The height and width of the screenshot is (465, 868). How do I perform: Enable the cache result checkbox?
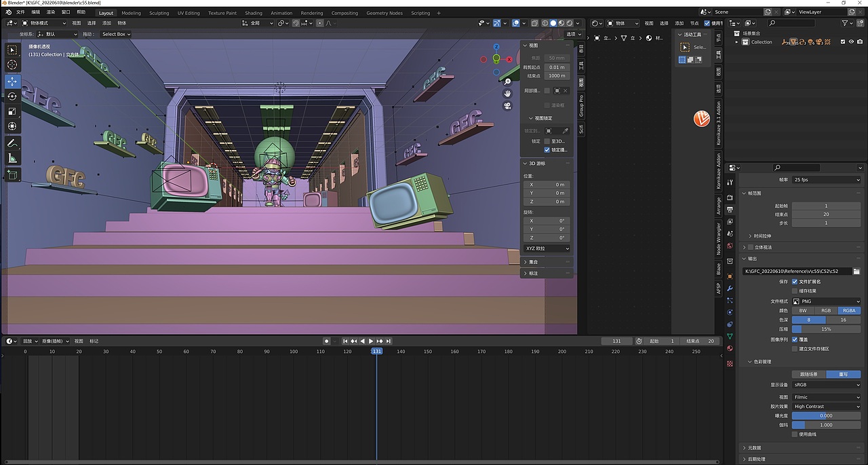(x=795, y=291)
